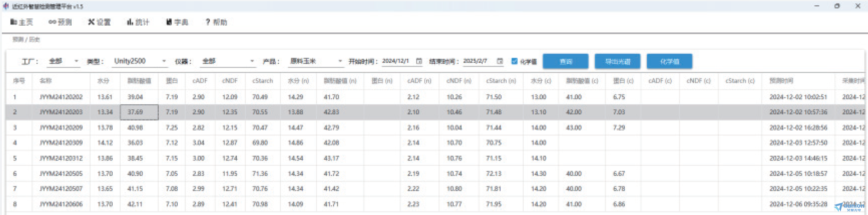The height and width of the screenshot is (215, 868).
Task: Click the value 43.17 in row 5
Action: pos(331,158)
